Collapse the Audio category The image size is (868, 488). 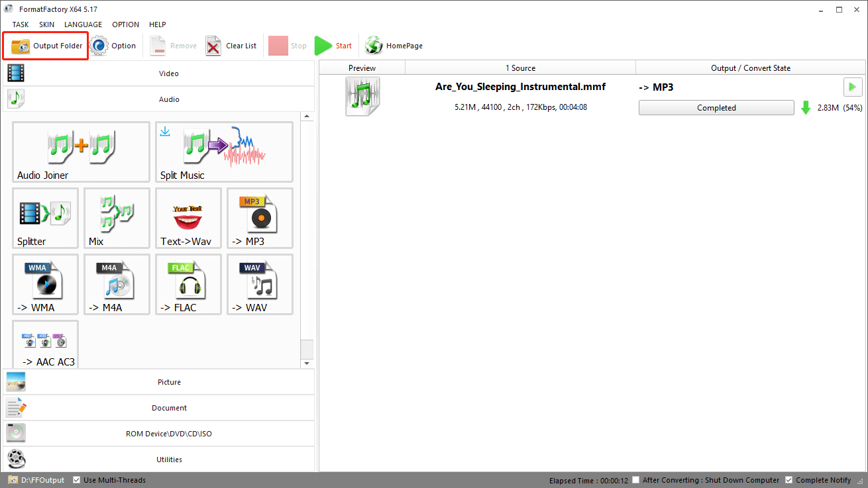pos(159,99)
